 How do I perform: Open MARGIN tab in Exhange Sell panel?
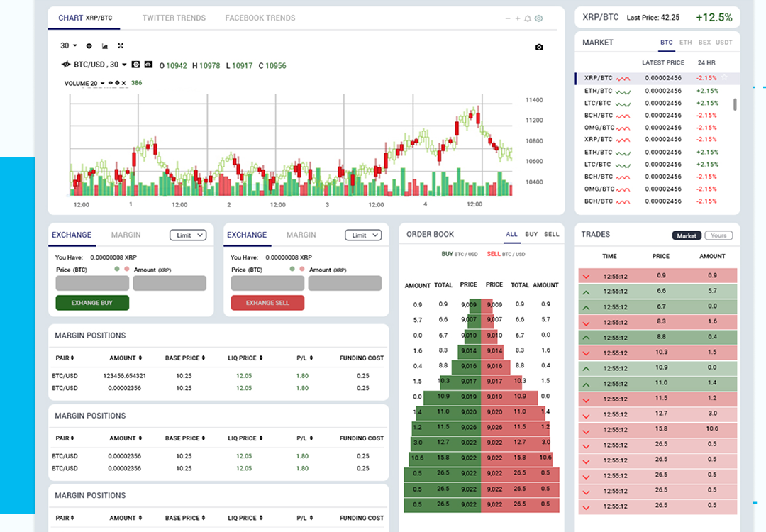(301, 235)
